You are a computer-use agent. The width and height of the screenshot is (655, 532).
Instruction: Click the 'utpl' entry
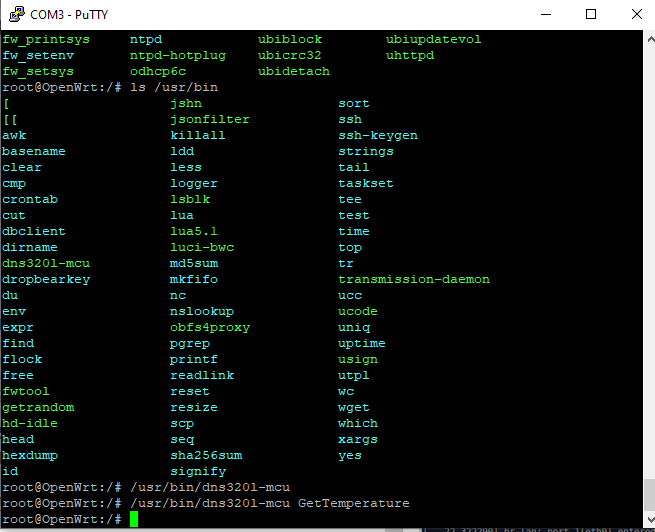coord(353,375)
